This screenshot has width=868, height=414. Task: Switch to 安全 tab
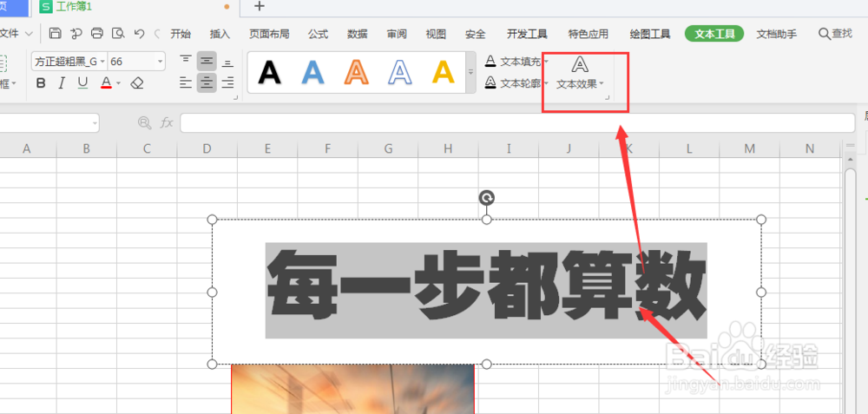476,34
